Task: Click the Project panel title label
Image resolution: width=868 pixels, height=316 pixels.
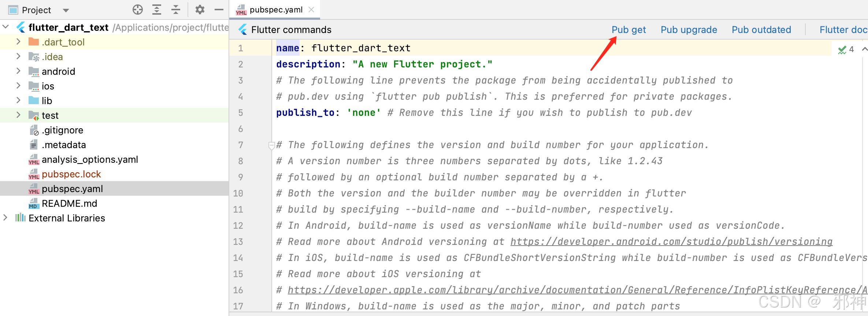Action: (x=36, y=10)
